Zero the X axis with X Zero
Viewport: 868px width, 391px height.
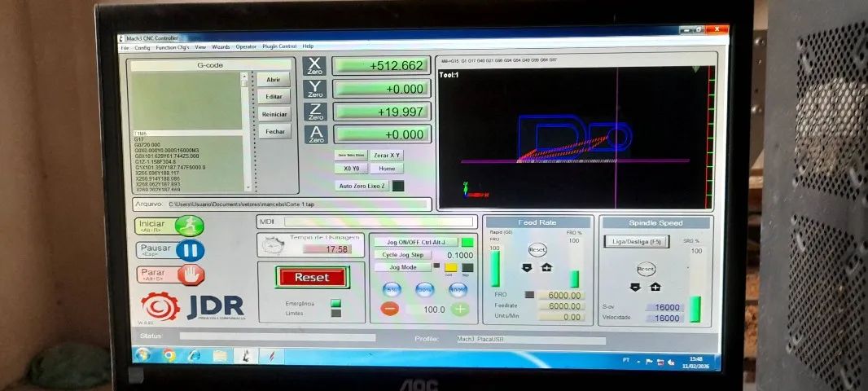[x=315, y=66]
